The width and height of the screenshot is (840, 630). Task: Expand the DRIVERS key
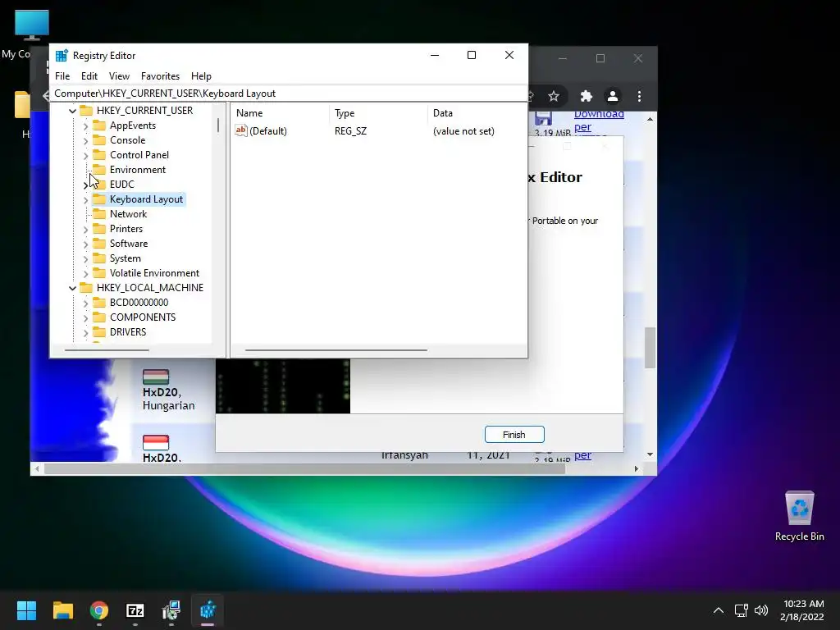(x=85, y=333)
